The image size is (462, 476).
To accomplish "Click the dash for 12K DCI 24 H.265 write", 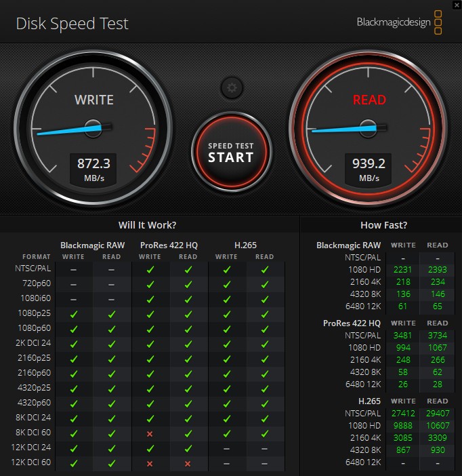I will (226, 449).
